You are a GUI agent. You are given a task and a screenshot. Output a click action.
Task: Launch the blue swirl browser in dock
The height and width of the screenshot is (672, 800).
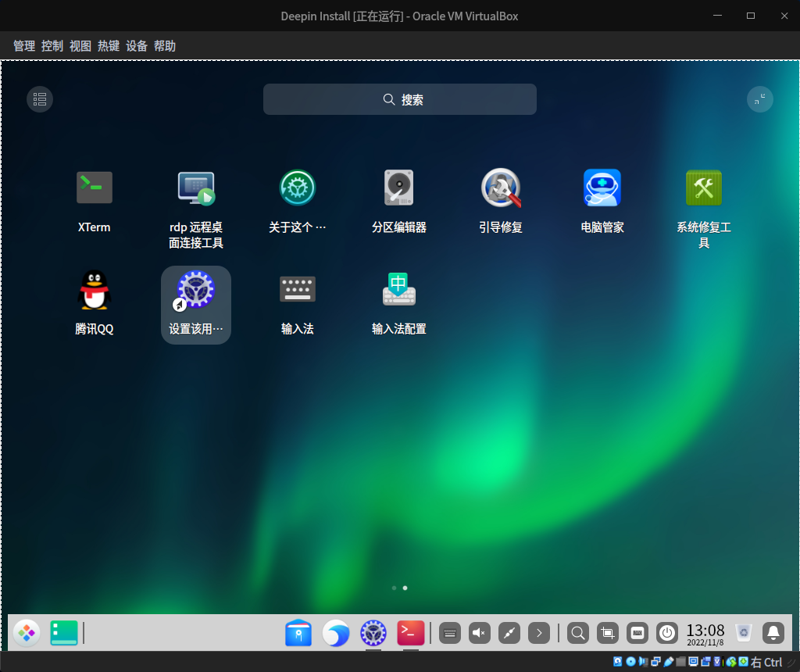tap(336, 633)
